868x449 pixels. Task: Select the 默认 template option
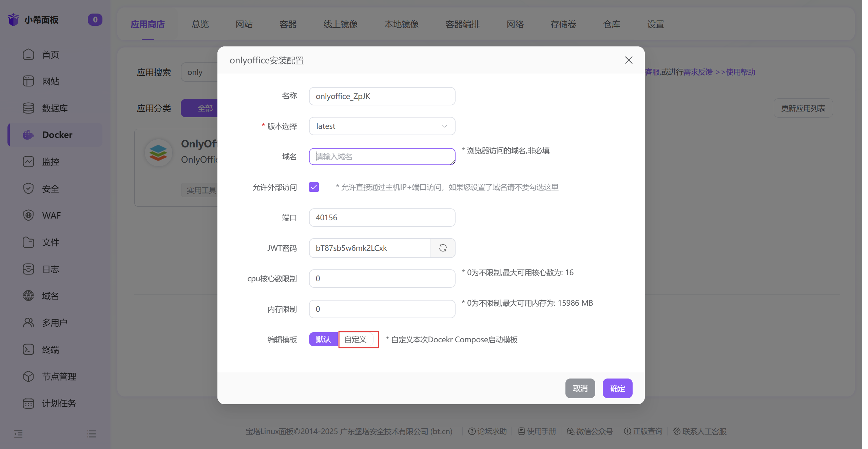[x=323, y=340]
